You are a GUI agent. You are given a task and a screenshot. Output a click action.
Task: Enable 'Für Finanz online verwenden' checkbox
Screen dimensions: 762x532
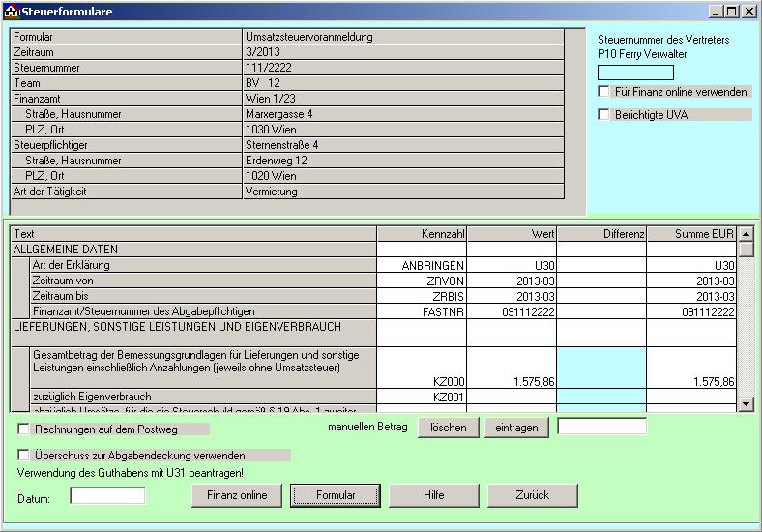[604, 92]
